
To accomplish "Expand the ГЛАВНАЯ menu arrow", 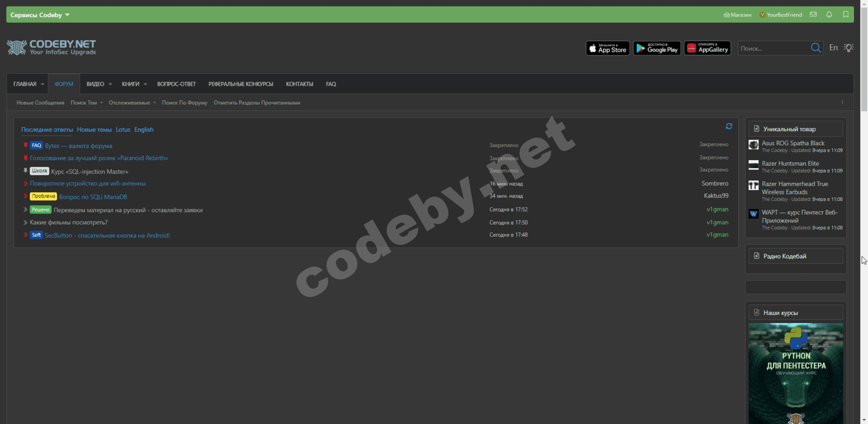I will click(42, 84).
